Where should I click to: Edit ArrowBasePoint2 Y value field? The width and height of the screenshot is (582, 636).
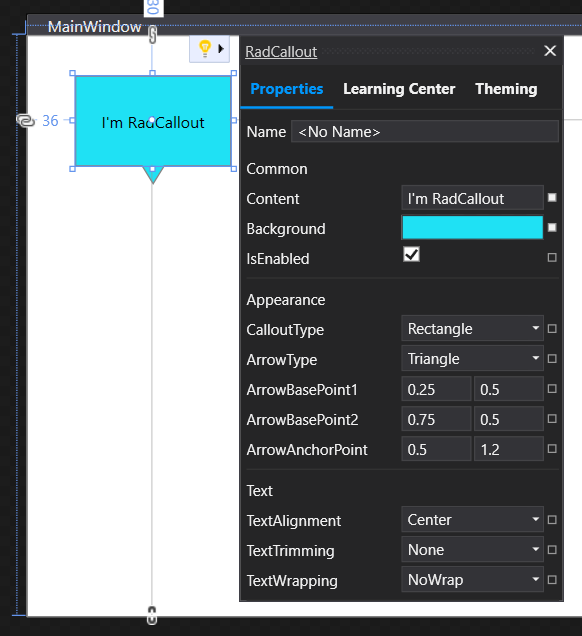pyautogui.click(x=509, y=419)
